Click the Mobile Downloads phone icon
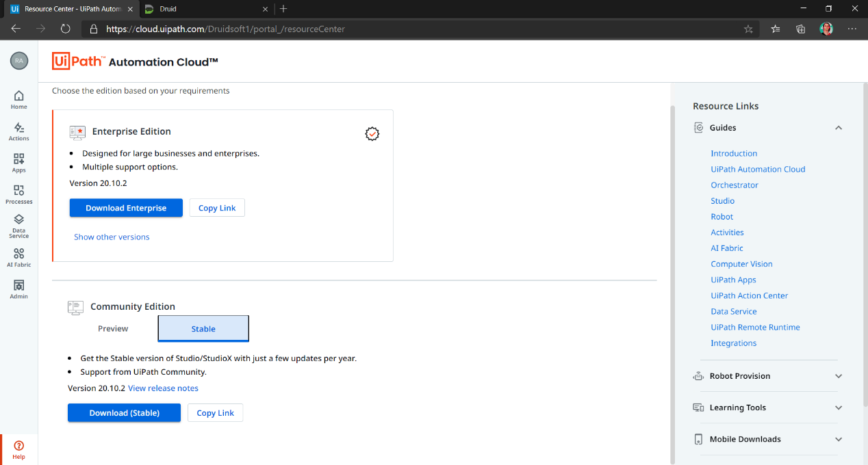Viewport: 868px width, 465px height. [698, 439]
